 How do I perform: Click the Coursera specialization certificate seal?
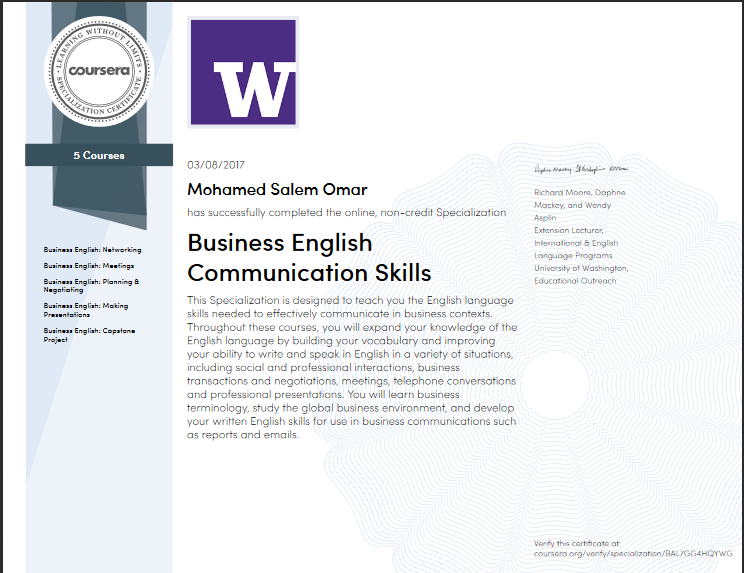click(99, 71)
